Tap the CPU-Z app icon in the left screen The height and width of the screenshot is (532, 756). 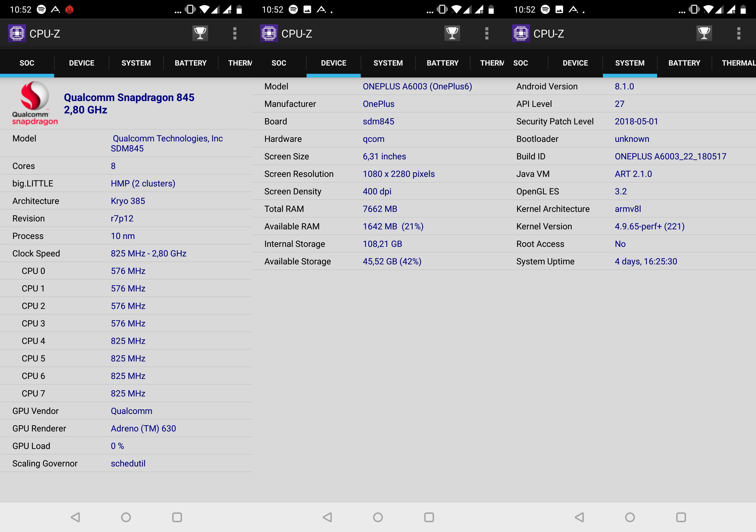pyautogui.click(x=17, y=33)
